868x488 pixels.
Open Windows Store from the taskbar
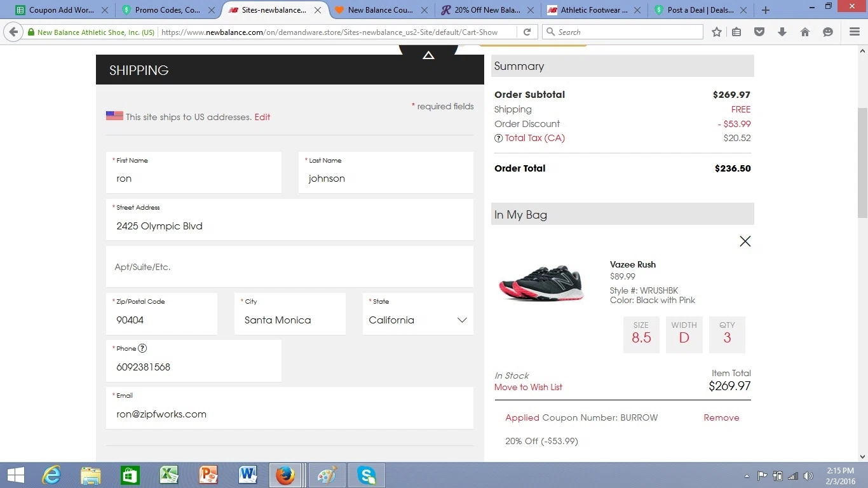tap(130, 475)
